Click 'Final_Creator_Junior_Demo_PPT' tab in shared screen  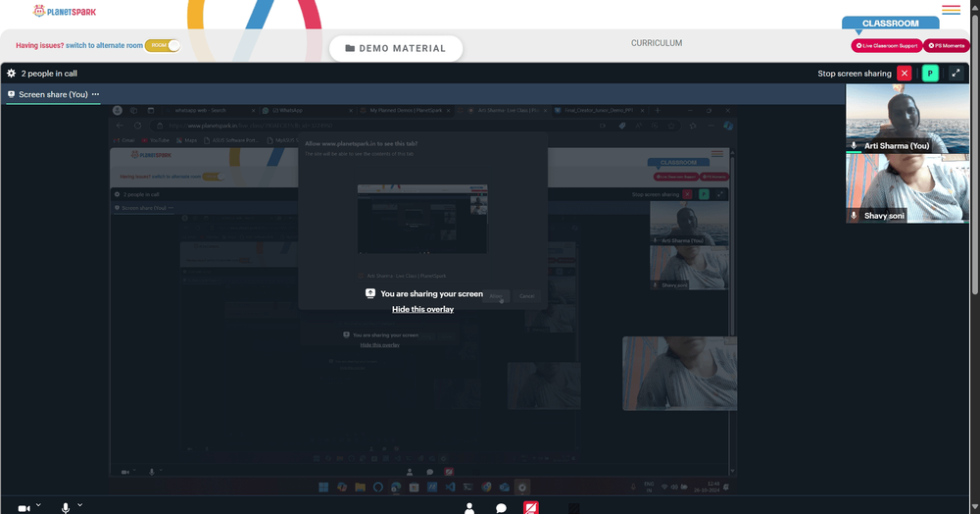599,110
